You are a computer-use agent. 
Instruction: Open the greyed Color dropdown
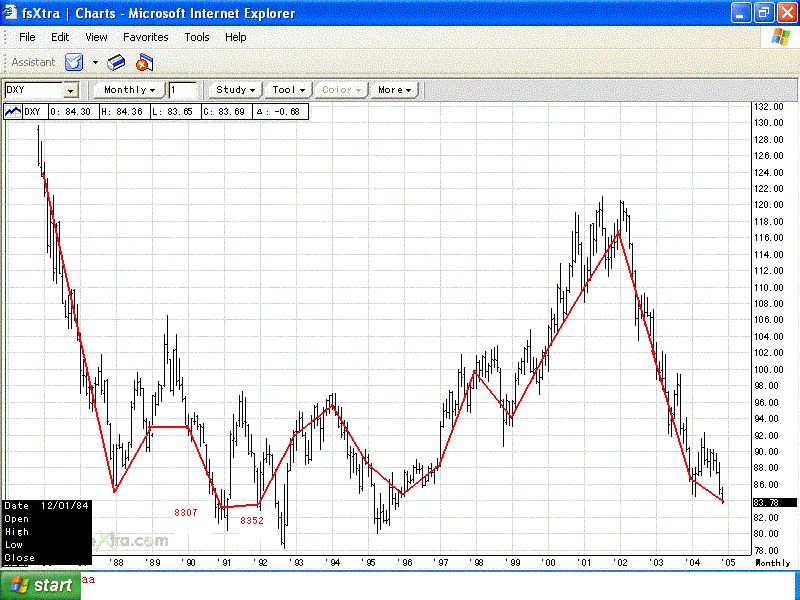point(341,90)
